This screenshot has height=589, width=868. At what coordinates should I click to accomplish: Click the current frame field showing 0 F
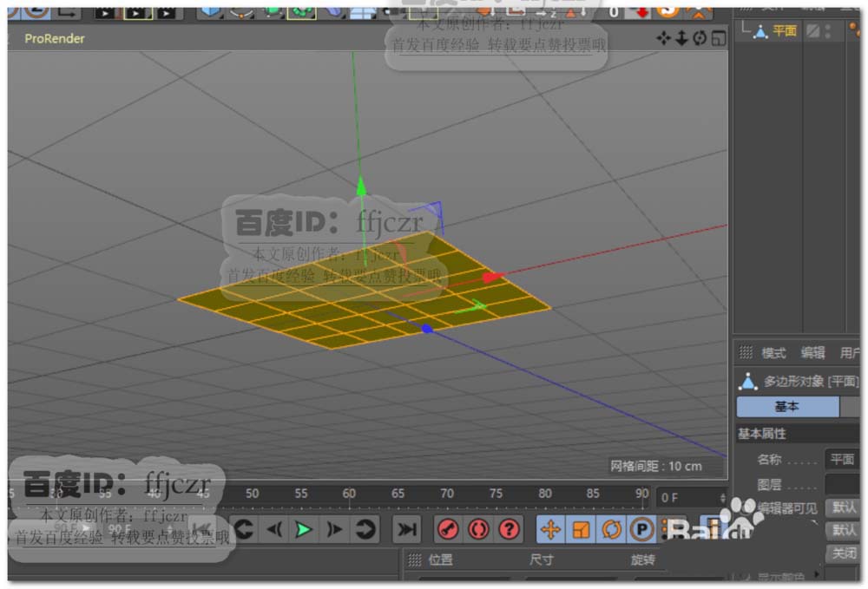(687, 498)
